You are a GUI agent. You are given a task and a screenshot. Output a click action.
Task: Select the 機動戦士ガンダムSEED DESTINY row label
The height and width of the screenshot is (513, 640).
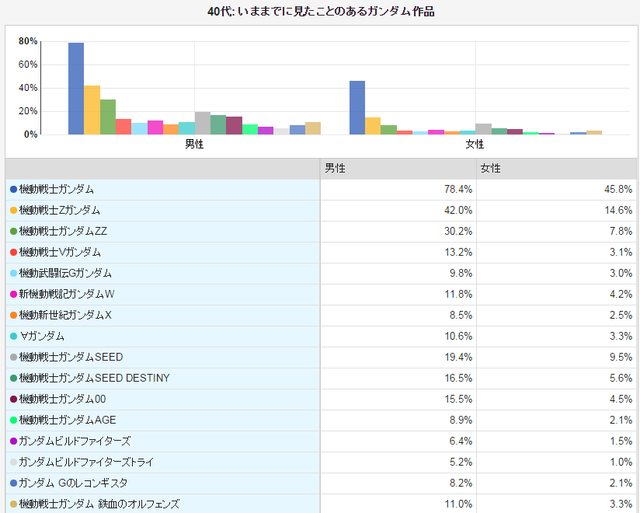pyautogui.click(x=94, y=378)
